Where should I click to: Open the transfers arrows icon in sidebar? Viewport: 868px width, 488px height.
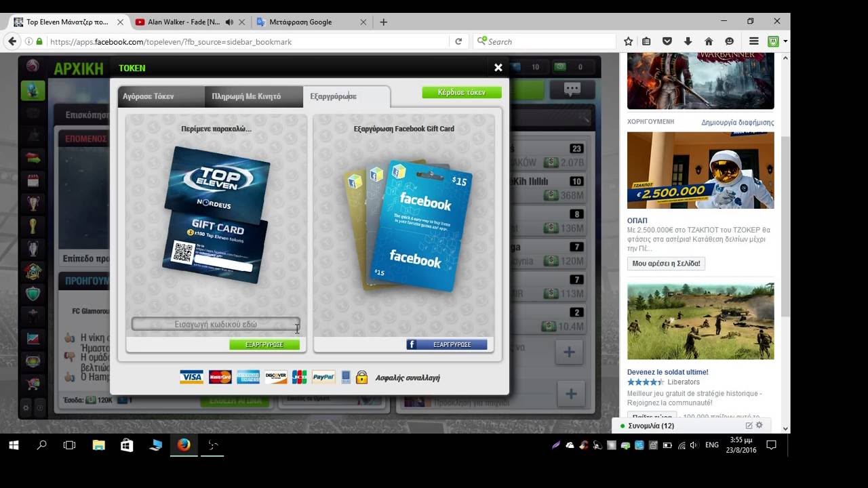(x=33, y=159)
